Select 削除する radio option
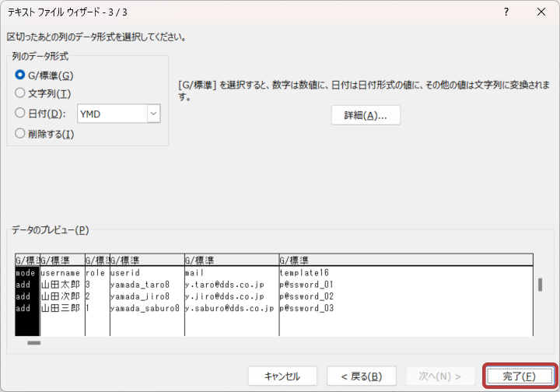 click(20, 134)
